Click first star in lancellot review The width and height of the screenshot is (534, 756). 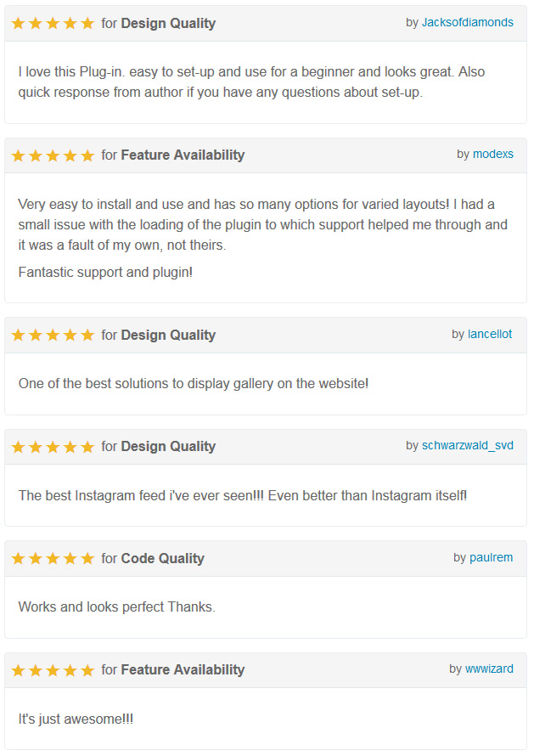tap(19, 335)
